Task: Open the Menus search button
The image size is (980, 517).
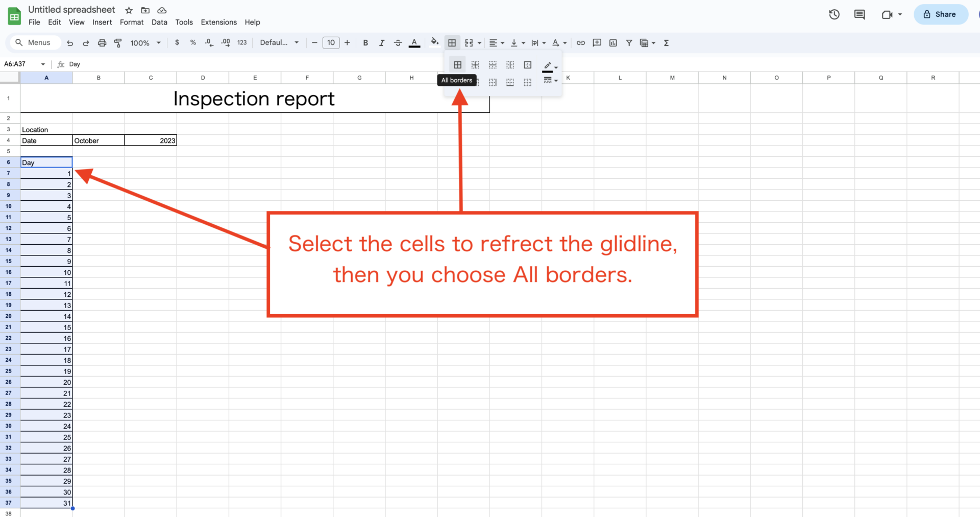Action: (34, 42)
